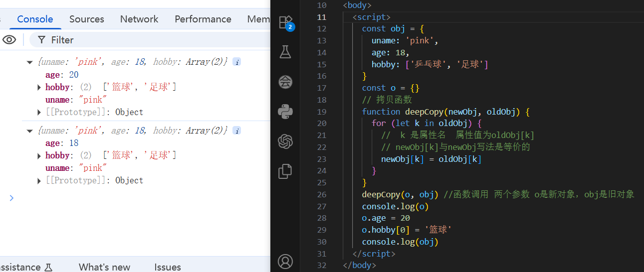Click 'age: 20' in first object
This screenshot has height=272, width=644.
point(62,75)
